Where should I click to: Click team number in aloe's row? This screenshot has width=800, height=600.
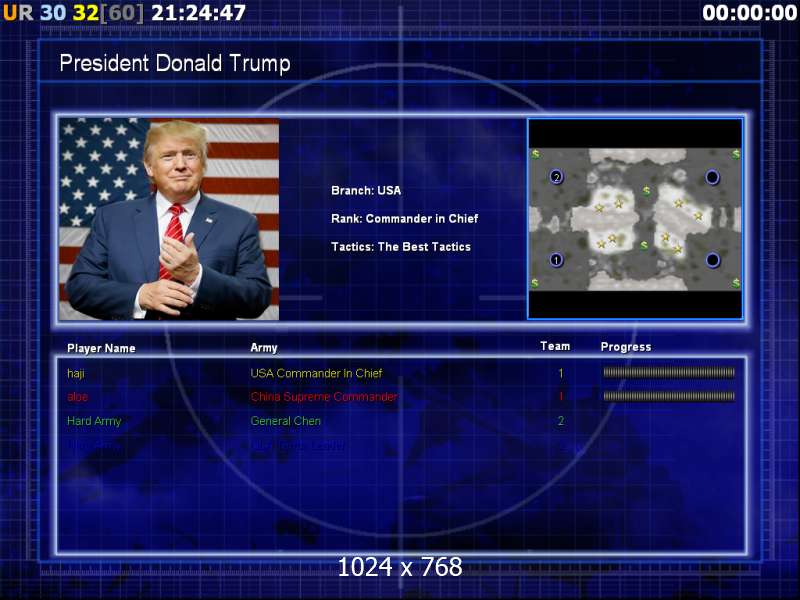(x=561, y=396)
